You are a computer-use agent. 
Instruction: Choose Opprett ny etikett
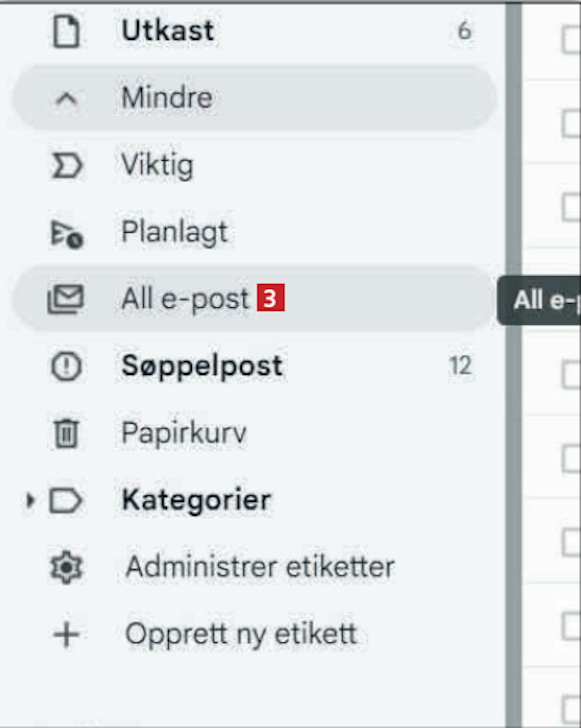pos(241,634)
